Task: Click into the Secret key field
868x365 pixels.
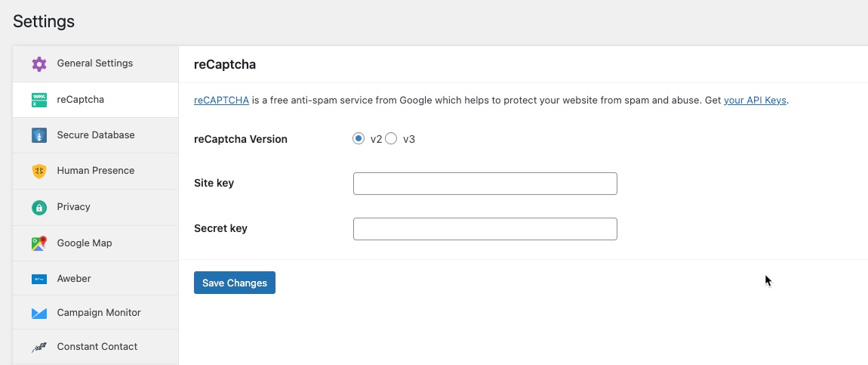Action: (x=485, y=229)
